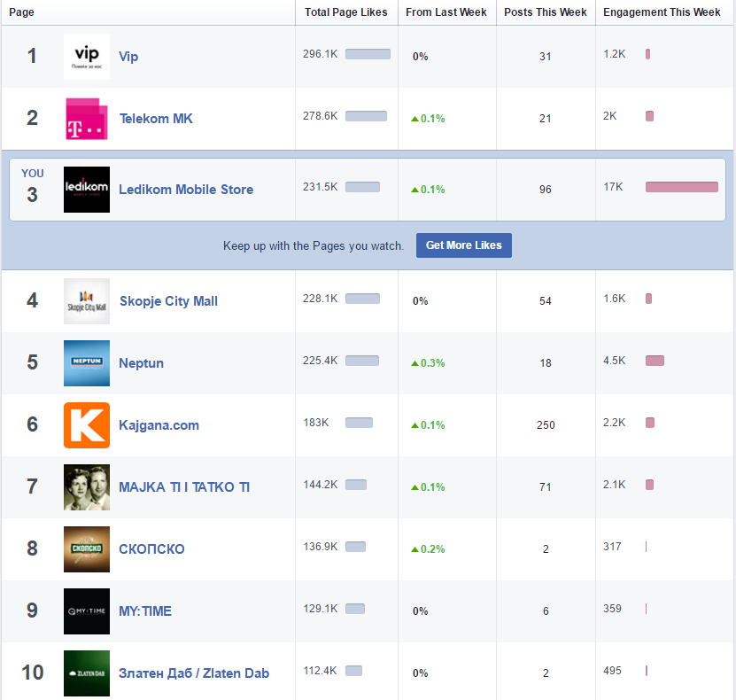Open the Kajgana.com page link
This screenshot has width=736, height=700.
159,425
